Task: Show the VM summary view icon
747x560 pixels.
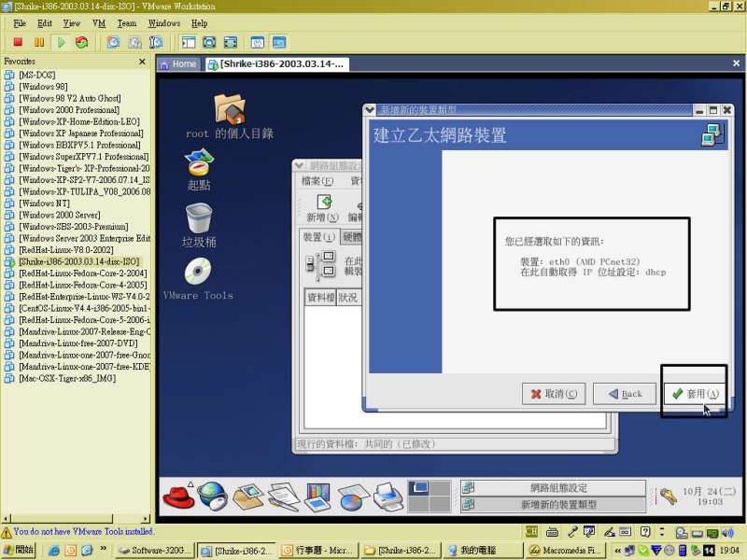Action: (x=258, y=42)
